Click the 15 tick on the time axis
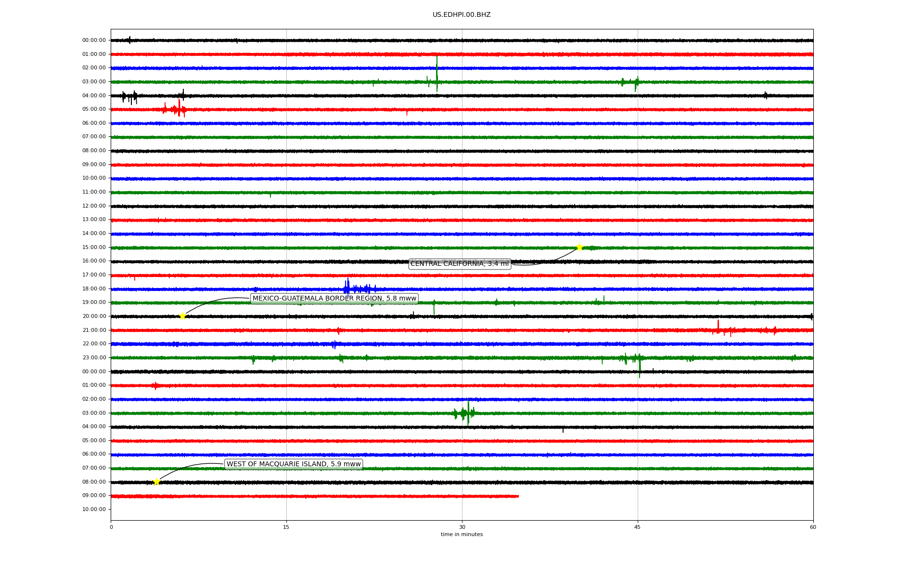Image resolution: width=924 pixels, height=578 pixels. [286, 527]
